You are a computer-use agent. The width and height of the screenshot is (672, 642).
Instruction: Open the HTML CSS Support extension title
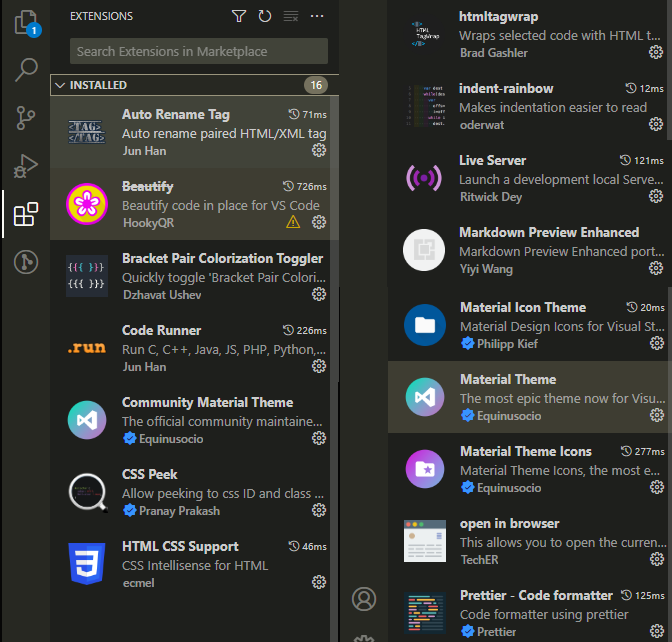180,546
